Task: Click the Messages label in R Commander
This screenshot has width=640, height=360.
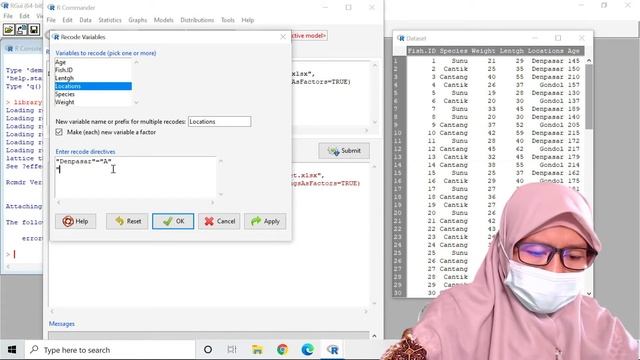Action: coord(62,324)
